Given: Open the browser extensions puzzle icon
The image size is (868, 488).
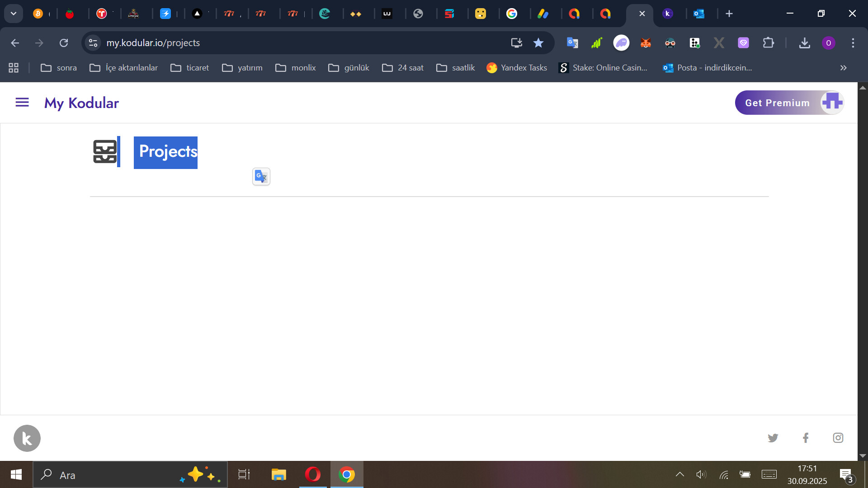Looking at the screenshot, I should (x=768, y=43).
